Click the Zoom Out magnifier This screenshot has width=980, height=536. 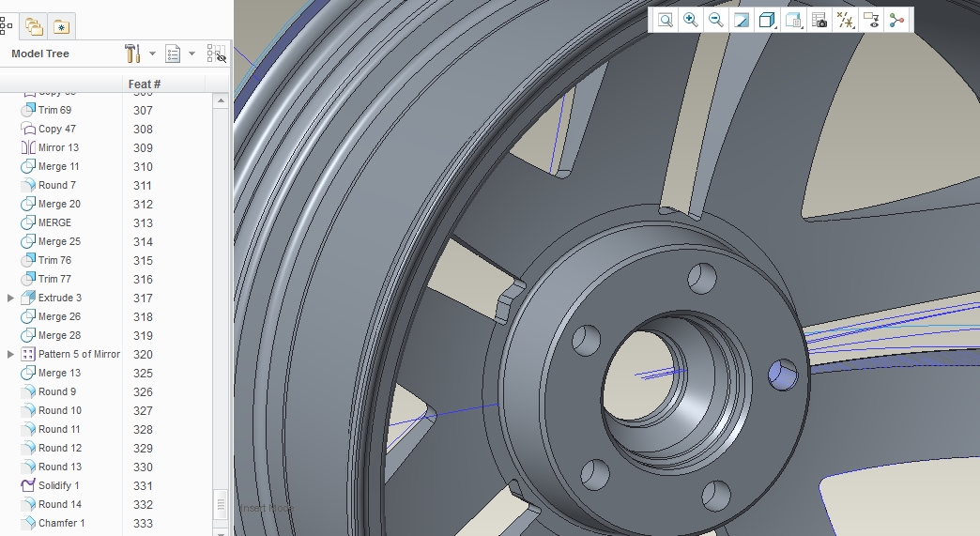[716, 20]
